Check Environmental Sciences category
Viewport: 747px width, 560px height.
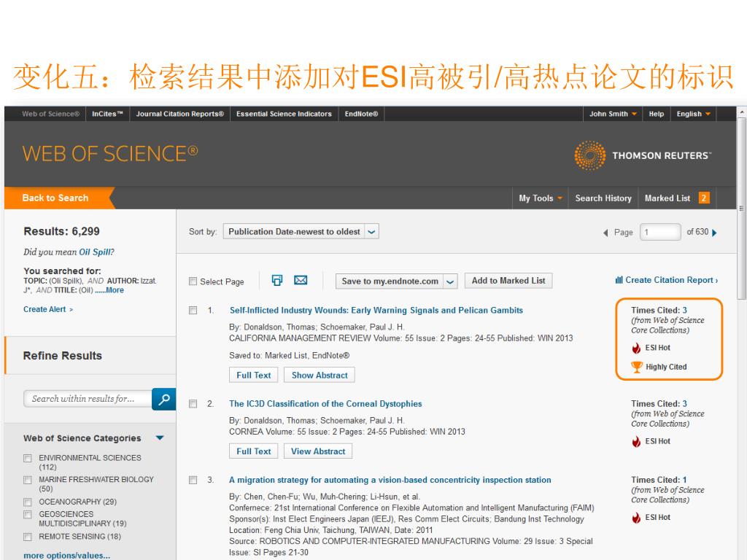pyautogui.click(x=28, y=458)
